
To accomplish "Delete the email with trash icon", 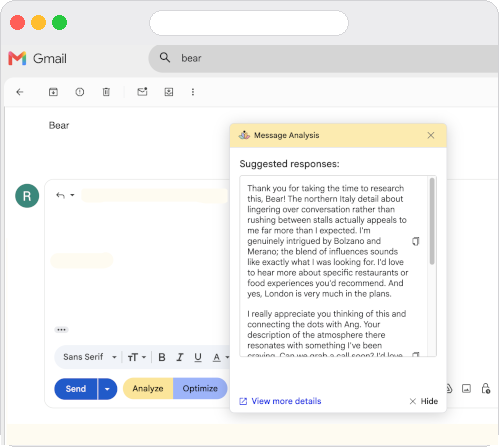I will (x=106, y=92).
